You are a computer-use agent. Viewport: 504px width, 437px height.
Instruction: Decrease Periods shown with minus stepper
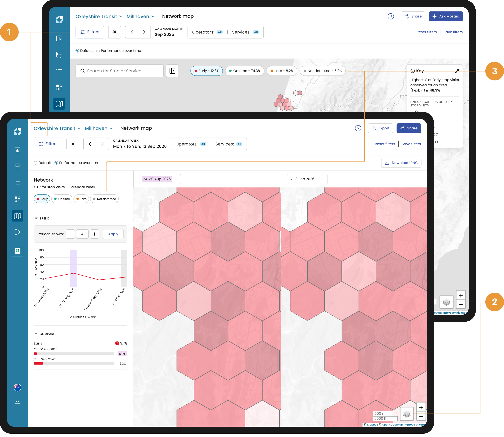(x=70, y=234)
